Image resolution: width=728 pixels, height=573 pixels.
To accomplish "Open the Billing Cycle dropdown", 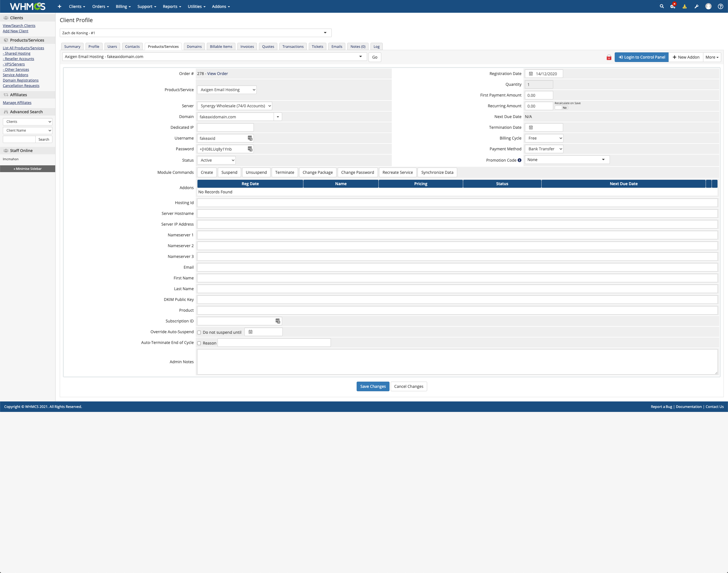I will 544,138.
